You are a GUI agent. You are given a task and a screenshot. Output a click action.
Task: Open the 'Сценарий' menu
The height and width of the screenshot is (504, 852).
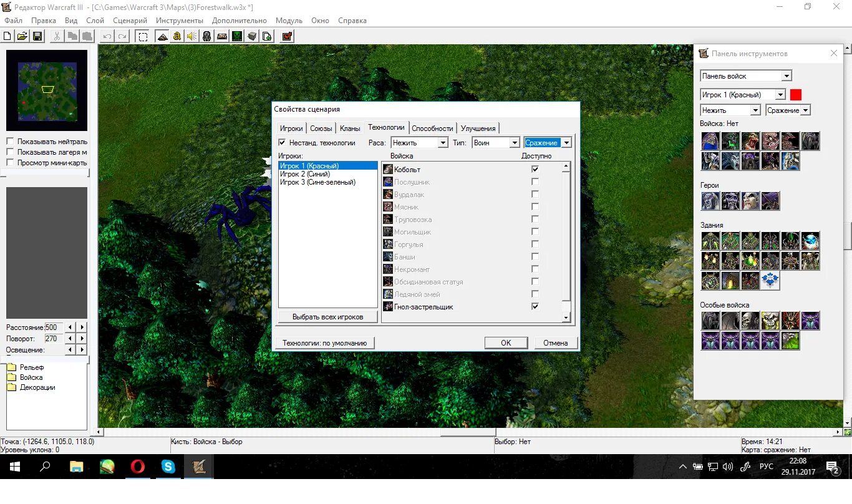tap(130, 21)
